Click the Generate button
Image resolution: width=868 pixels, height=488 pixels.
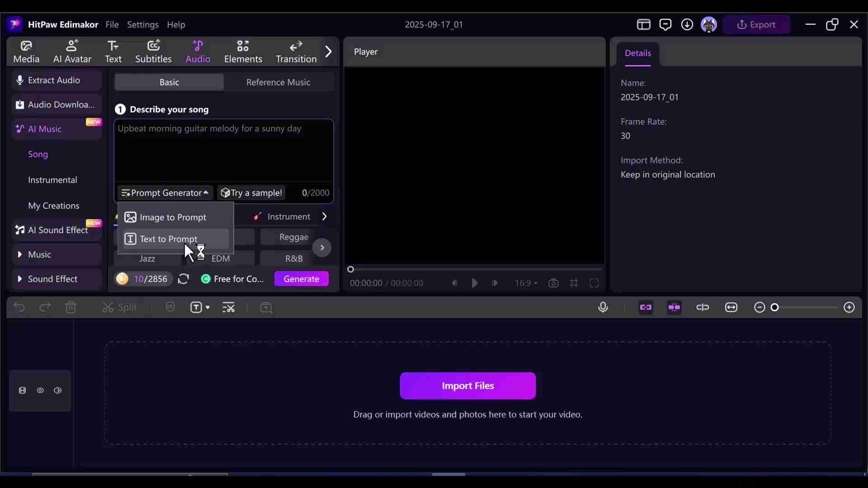301,279
